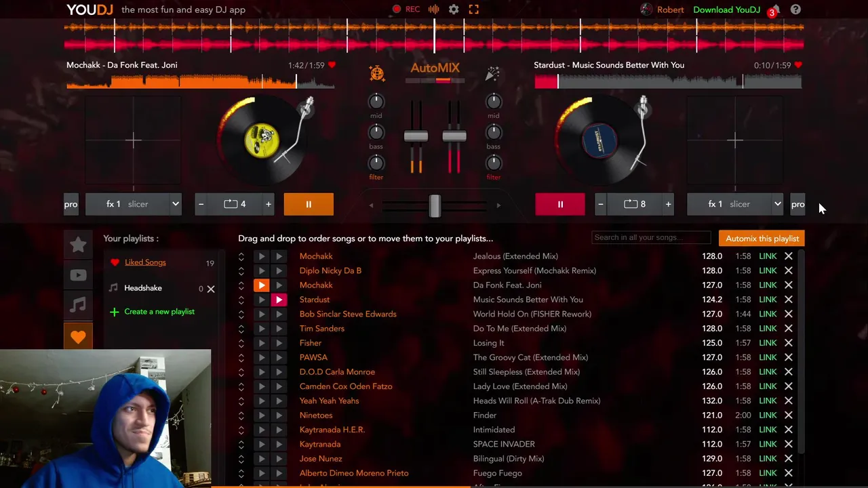Load Jealous (Extended Mix) on left deck
868x488 pixels.
261,256
